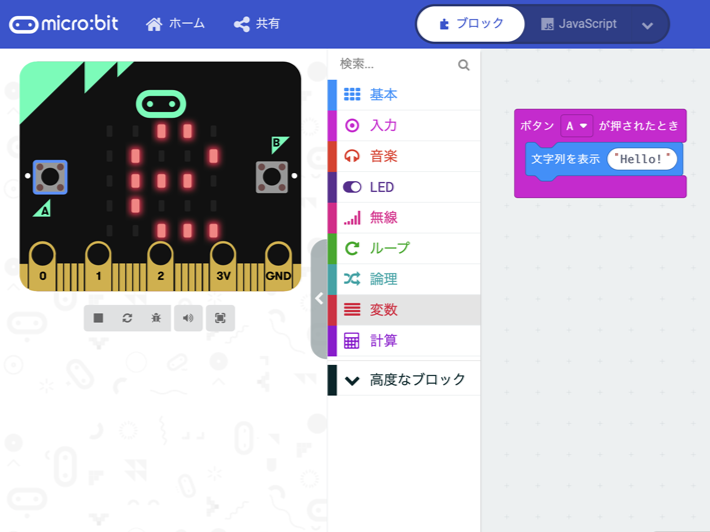710x532 pixels.
Task: Click the 計算 calculator icon
Action: [352, 340]
